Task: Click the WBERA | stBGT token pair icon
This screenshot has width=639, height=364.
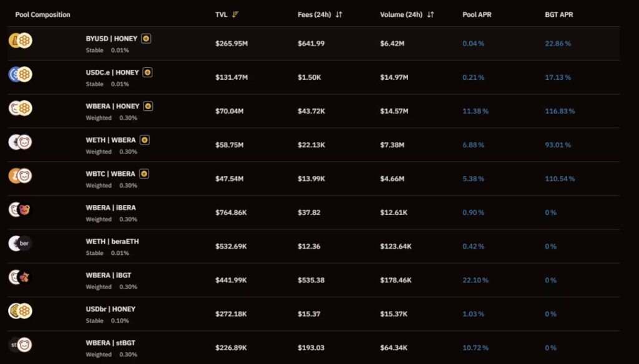Action: [20, 345]
